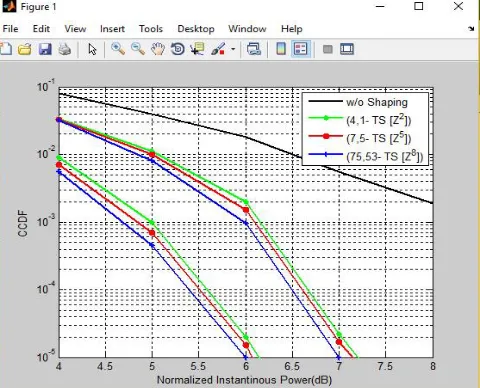
Task: Open the Desktop menu
Action: [x=196, y=29]
